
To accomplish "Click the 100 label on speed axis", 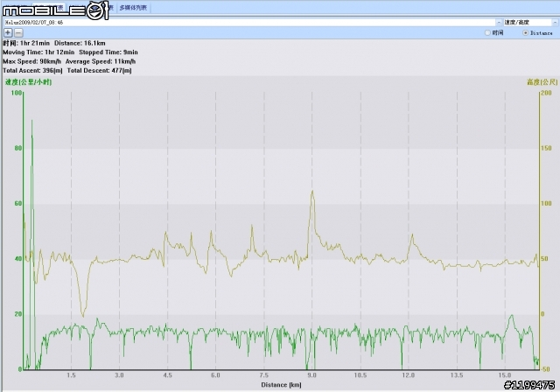I will tap(17, 93).
